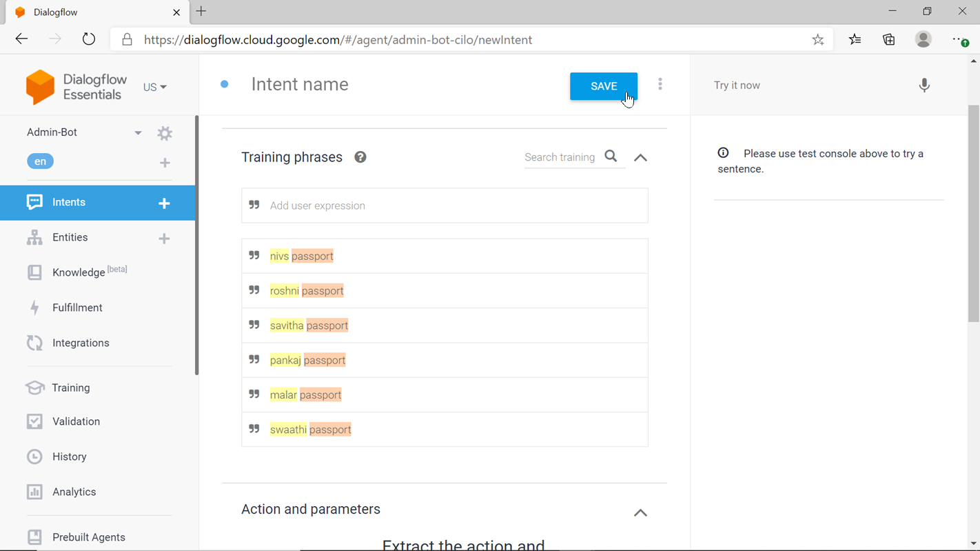The image size is (980, 551).
Task: Collapse the Action and parameters section
Action: 640,512
